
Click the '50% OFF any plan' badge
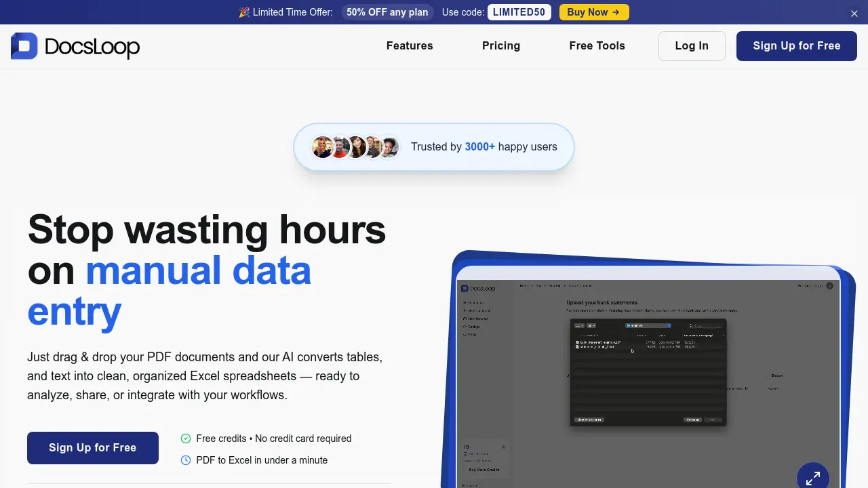coord(388,12)
